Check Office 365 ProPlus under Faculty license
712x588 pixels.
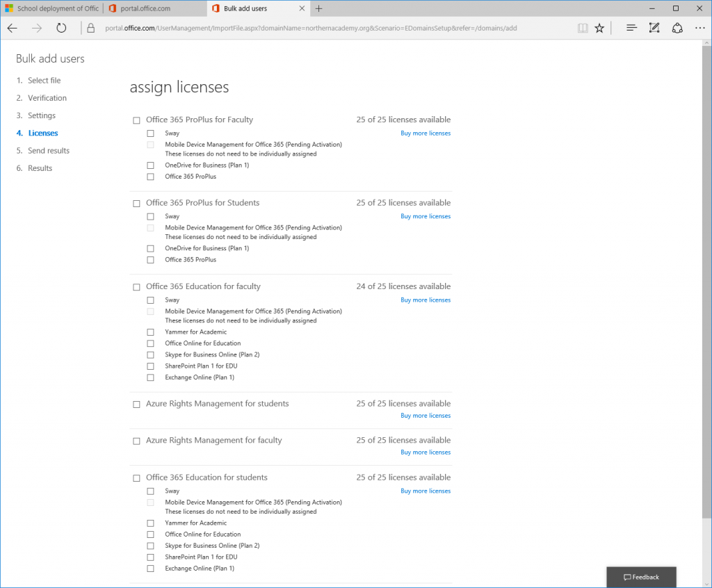click(150, 177)
